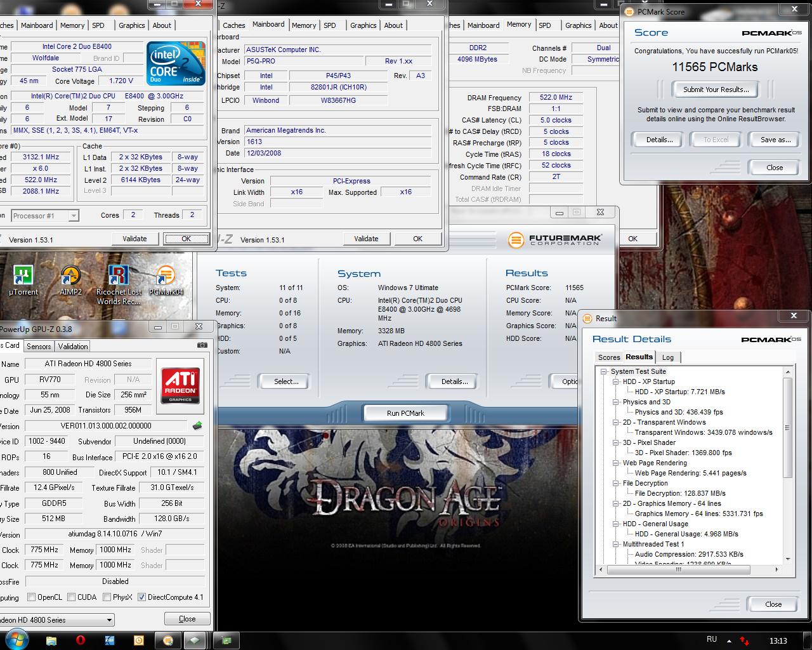
Task: Click the taskbar clock showing 13:13
Action: pos(778,640)
